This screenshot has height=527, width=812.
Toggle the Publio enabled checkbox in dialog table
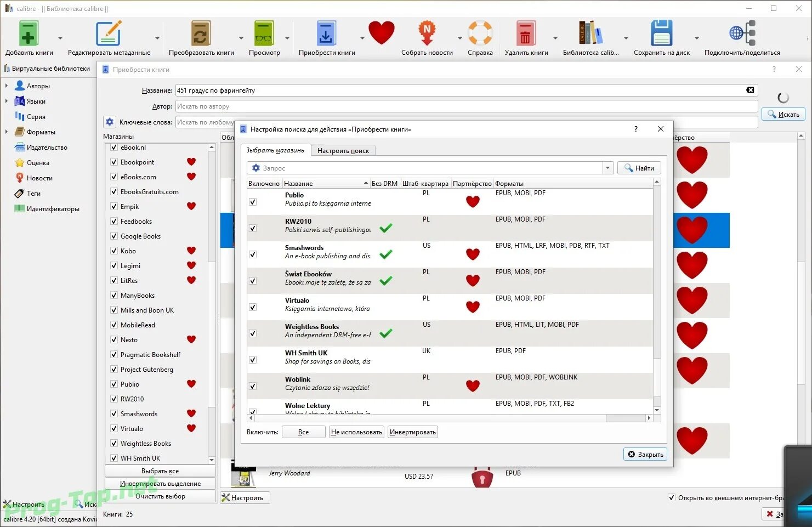[253, 202]
